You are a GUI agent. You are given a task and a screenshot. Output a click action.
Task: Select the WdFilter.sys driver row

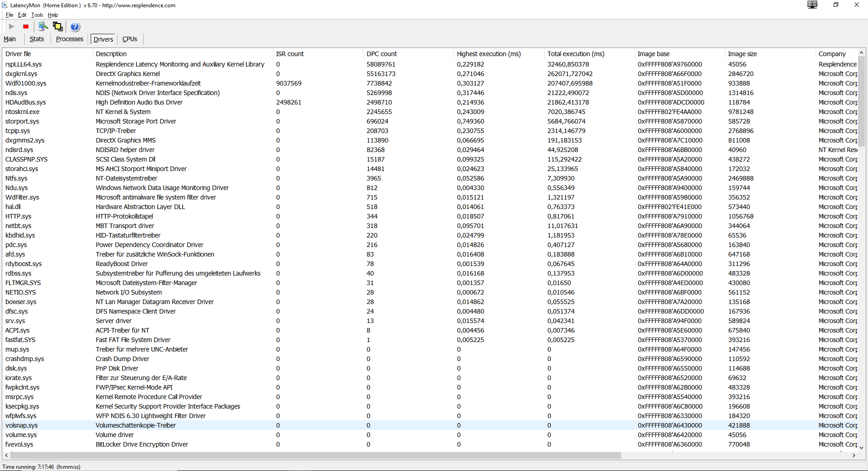coord(430,197)
